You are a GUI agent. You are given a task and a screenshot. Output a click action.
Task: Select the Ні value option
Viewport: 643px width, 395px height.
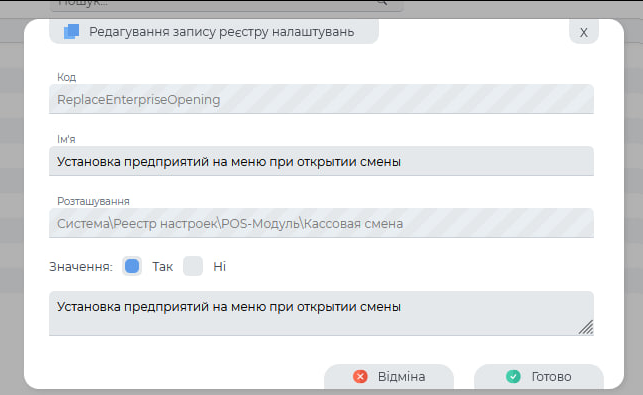193,266
